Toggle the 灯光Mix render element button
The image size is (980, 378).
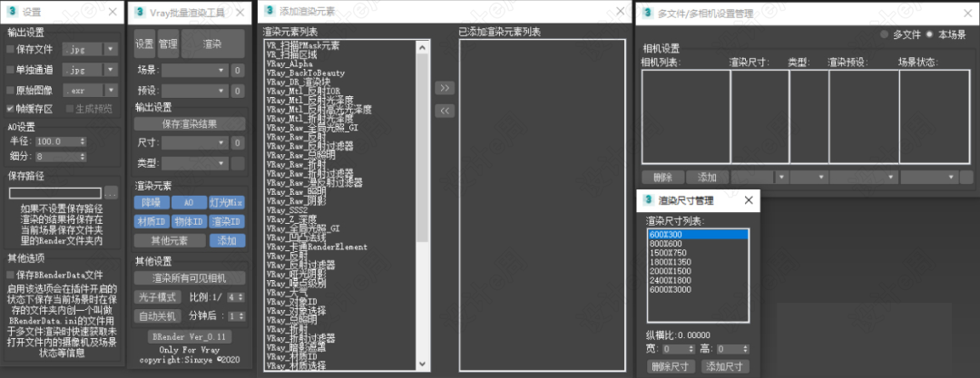[227, 203]
